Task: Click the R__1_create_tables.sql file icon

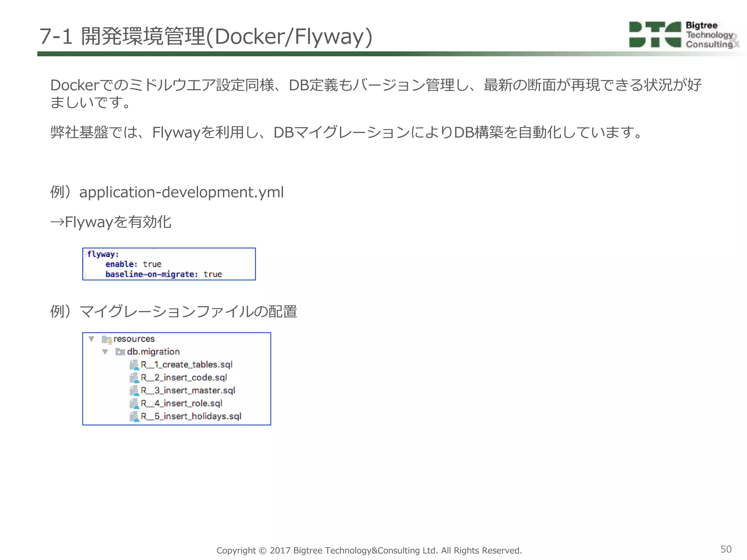Action: coord(134,365)
